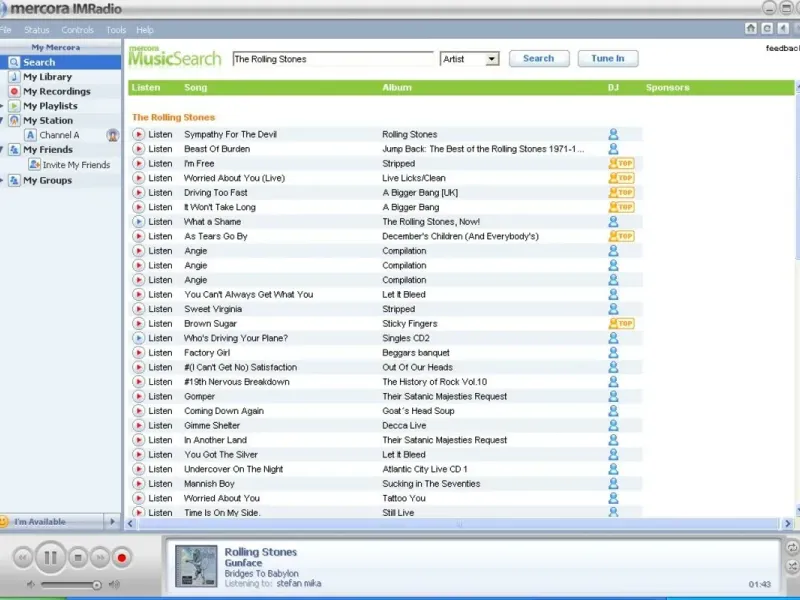This screenshot has height=600, width=800.
Task: Click the Angie song with first Compilation album
Action: pos(196,251)
